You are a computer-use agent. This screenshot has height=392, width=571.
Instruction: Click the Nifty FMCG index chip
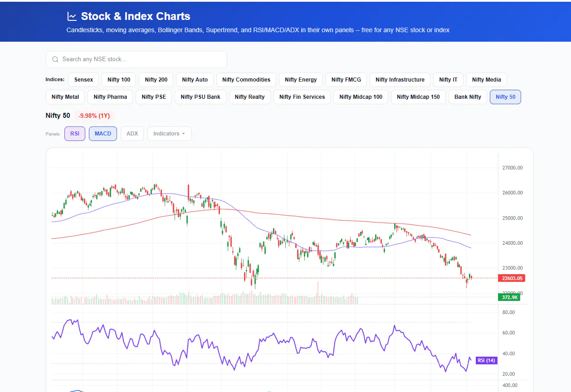click(x=346, y=80)
